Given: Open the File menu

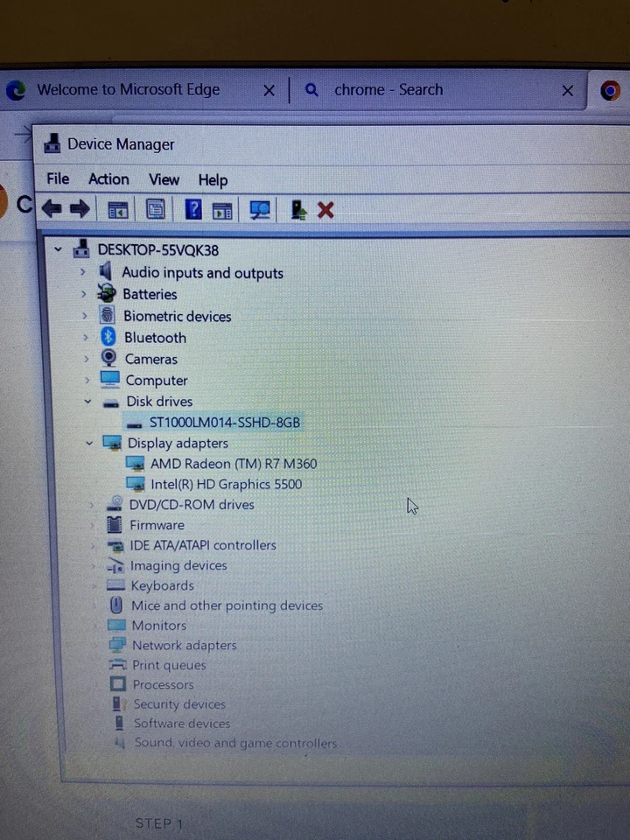Looking at the screenshot, I should (58, 178).
